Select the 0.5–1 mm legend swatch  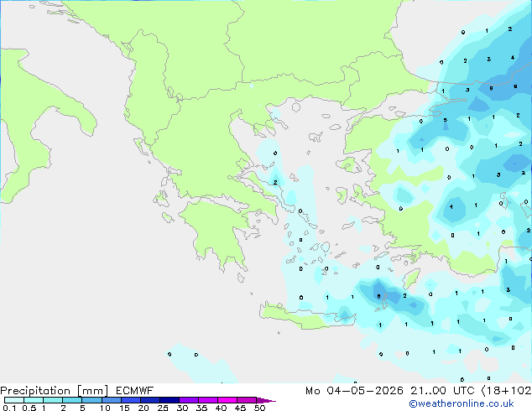coord(34,400)
